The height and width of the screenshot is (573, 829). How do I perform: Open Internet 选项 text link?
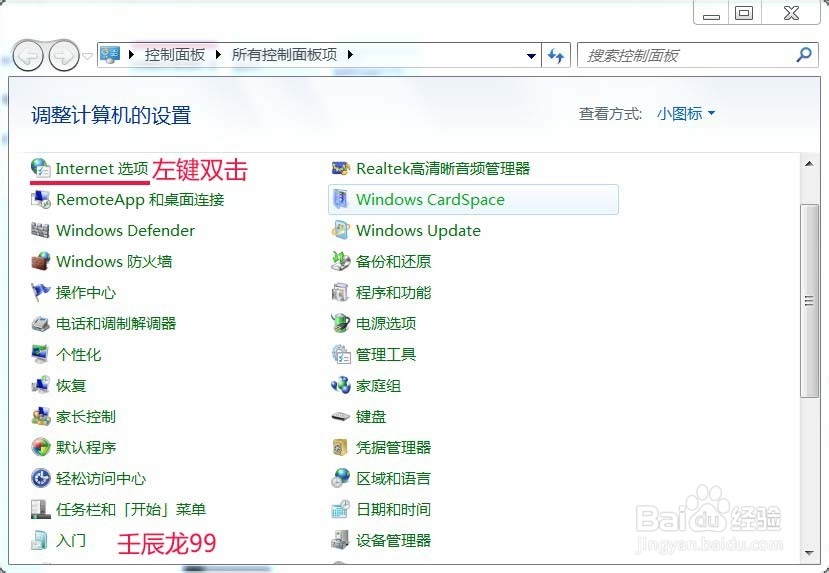(102, 169)
